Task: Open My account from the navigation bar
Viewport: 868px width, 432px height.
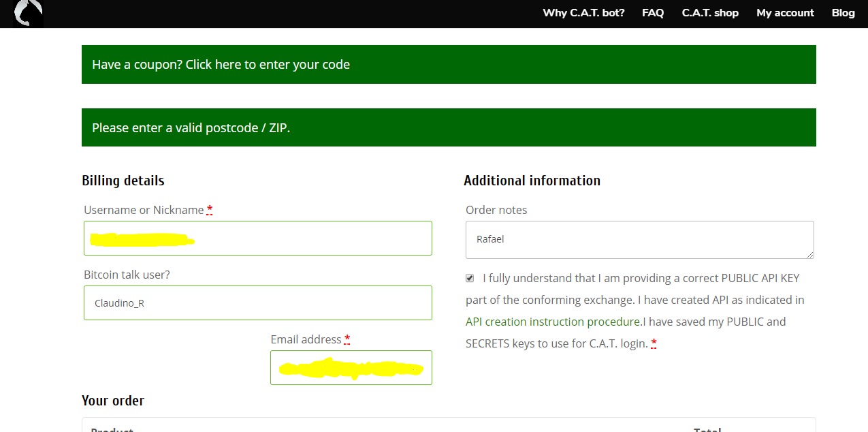Action: [785, 13]
